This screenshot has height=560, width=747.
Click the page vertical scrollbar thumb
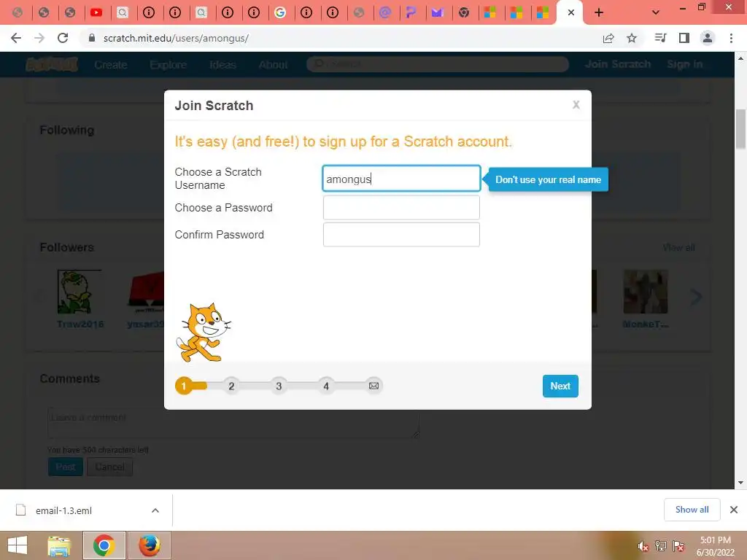(x=741, y=129)
